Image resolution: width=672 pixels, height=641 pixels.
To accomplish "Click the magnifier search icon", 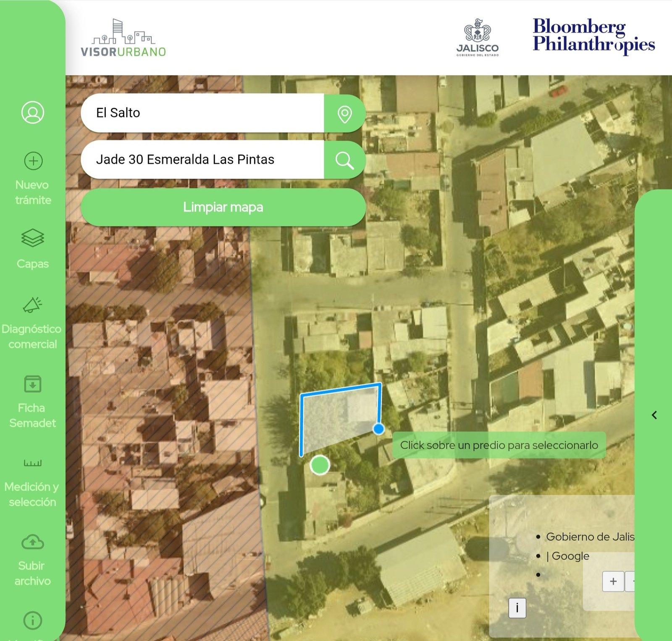I will pos(344,160).
